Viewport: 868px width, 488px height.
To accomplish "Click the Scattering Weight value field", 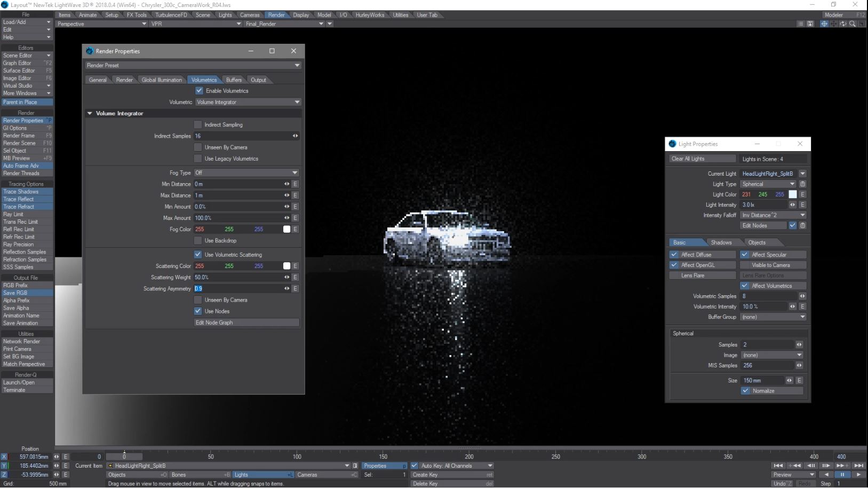I will (x=238, y=278).
